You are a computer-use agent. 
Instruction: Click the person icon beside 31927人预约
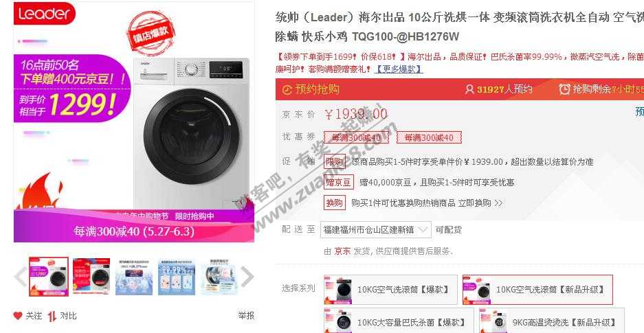click(x=469, y=89)
